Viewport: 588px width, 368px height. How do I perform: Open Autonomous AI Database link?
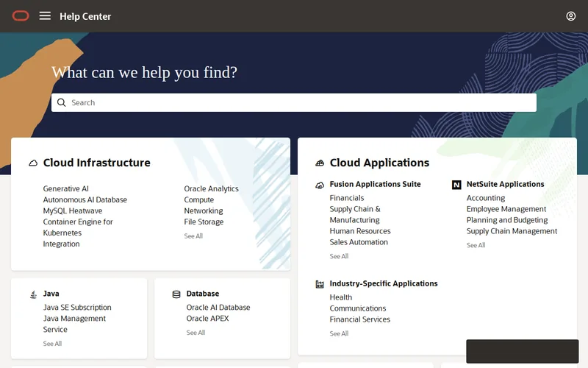click(x=85, y=199)
